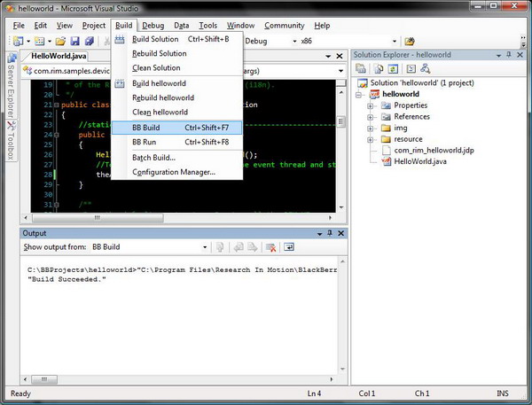532x405 pixels.
Task: Open the editor members dropdown arrow
Action: (340, 71)
